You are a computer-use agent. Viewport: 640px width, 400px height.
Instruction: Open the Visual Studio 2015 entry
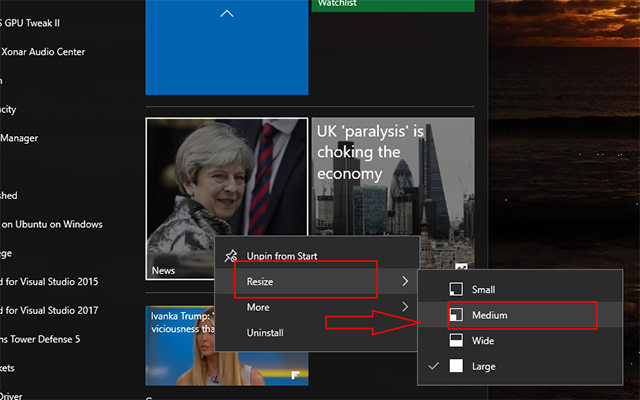click(x=49, y=282)
